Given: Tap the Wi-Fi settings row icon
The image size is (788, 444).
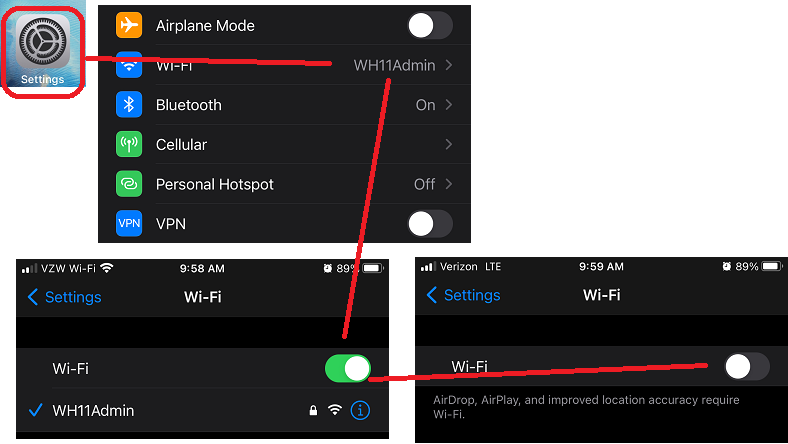Looking at the screenshot, I should (x=129, y=65).
